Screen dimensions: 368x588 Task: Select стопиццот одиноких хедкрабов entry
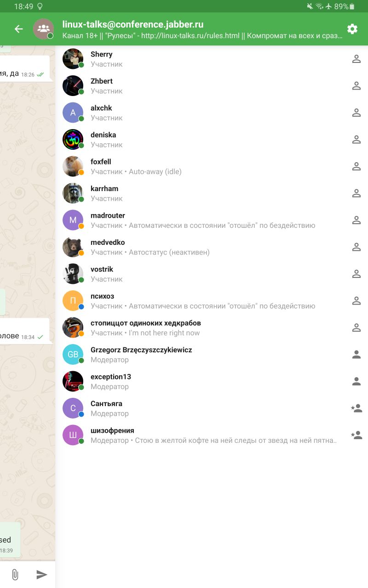click(212, 328)
